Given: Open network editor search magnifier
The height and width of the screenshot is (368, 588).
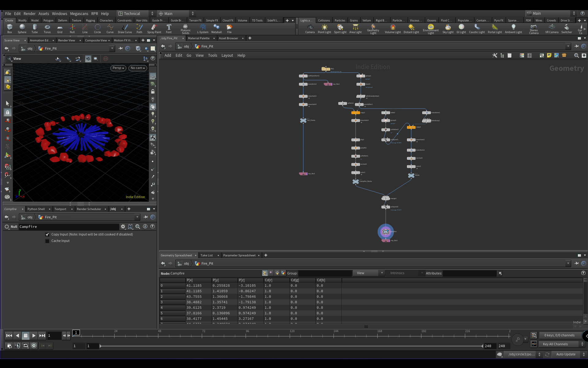Looking at the screenshot, I should [x=576, y=56].
